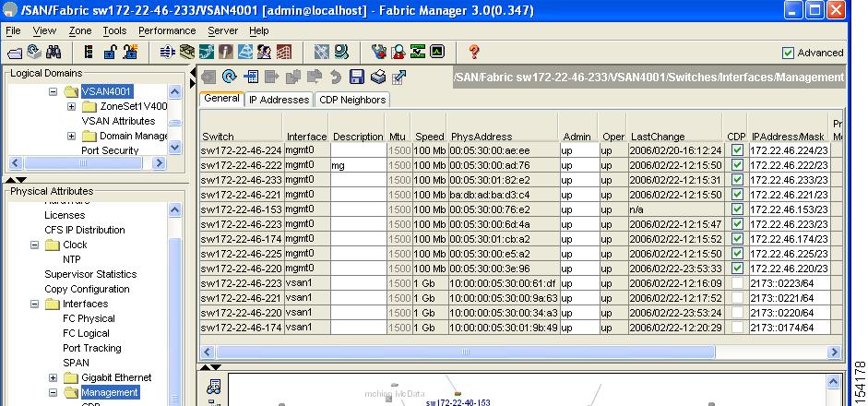Image resolution: width=868 pixels, height=406 pixels.
Task: Save changes with the floppy disk icon
Action: pos(357,77)
